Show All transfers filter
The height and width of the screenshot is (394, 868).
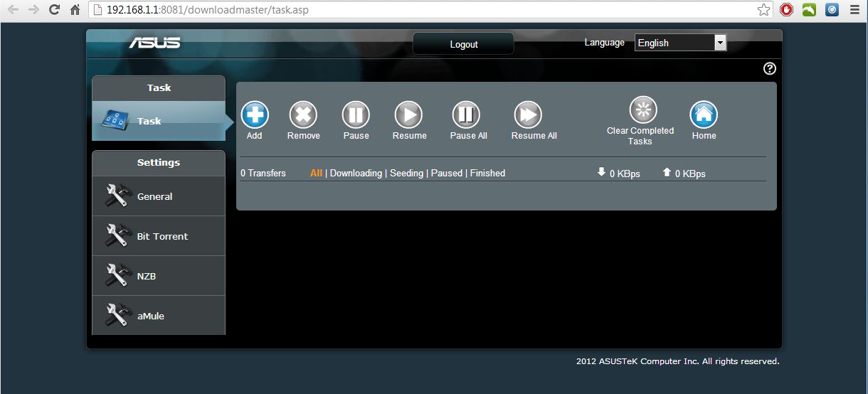click(x=316, y=173)
